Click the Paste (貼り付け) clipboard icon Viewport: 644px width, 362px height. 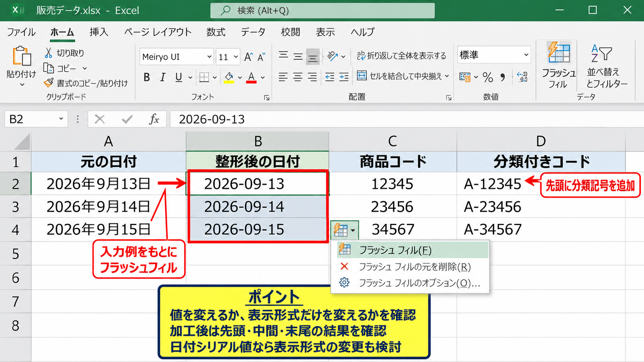[x=22, y=56]
